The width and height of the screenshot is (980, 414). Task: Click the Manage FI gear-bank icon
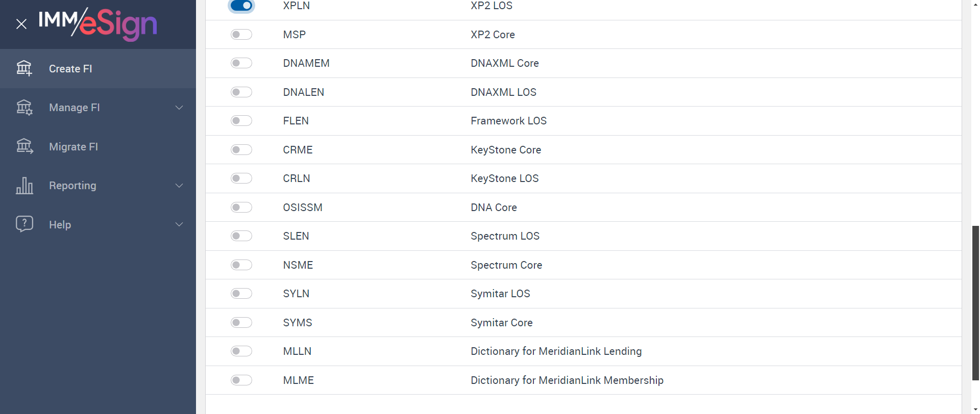click(24, 108)
